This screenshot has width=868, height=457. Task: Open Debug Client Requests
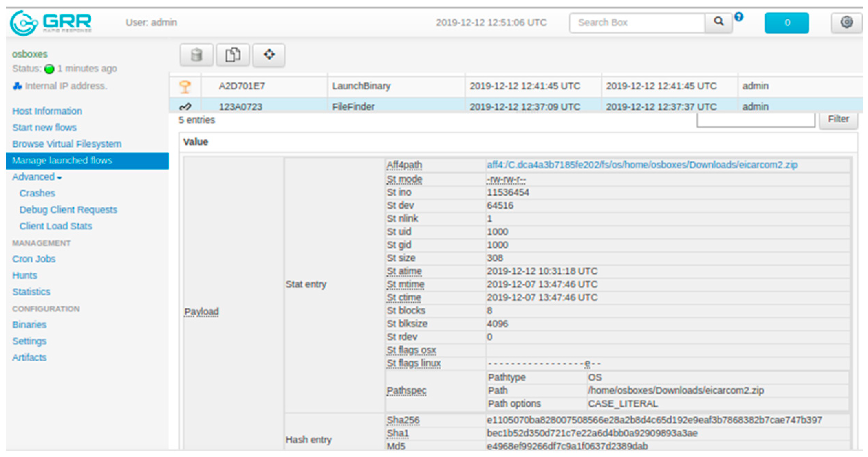[68, 210]
